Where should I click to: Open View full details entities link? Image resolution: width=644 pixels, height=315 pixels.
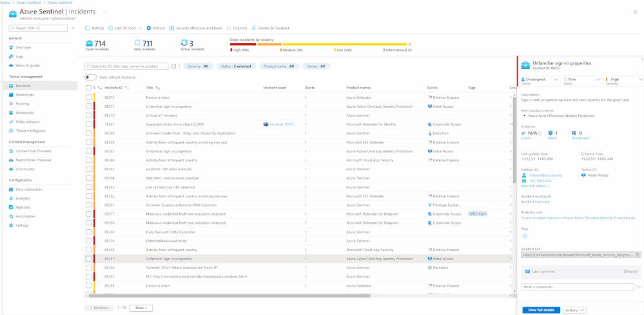click(x=535, y=187)
